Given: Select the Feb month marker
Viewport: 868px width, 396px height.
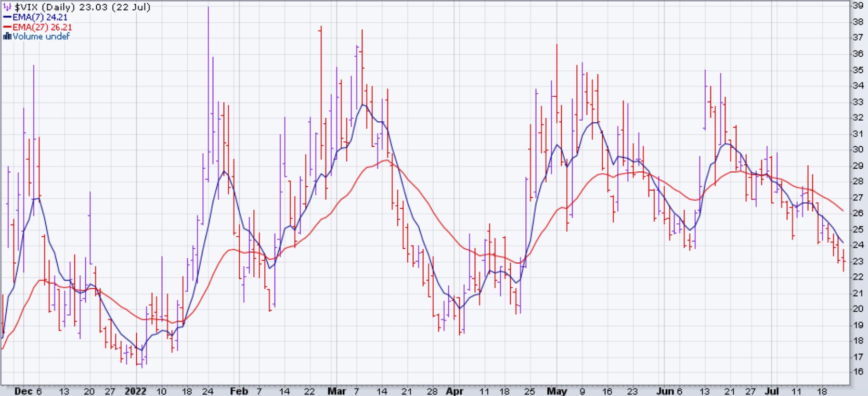Looking at the screenshot, I should [x=239, y=391].
